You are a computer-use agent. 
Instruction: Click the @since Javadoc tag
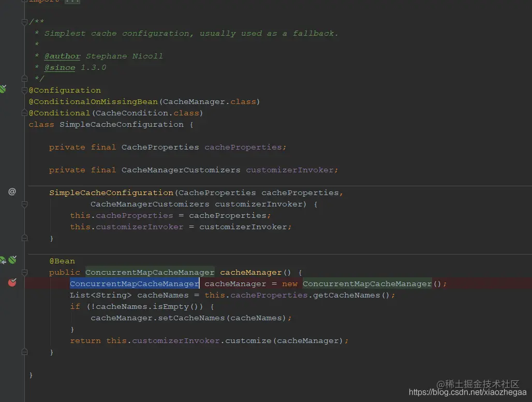coord(60,67)
